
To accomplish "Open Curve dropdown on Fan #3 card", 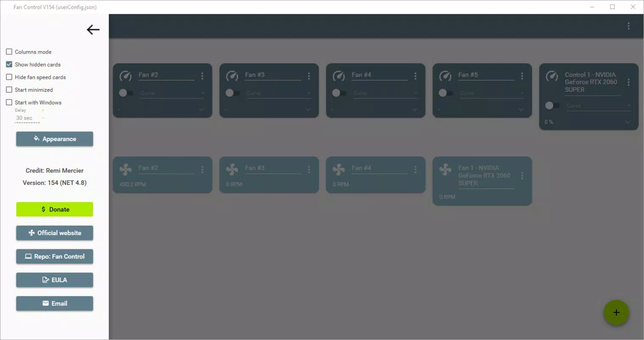I will click(279, 93).
